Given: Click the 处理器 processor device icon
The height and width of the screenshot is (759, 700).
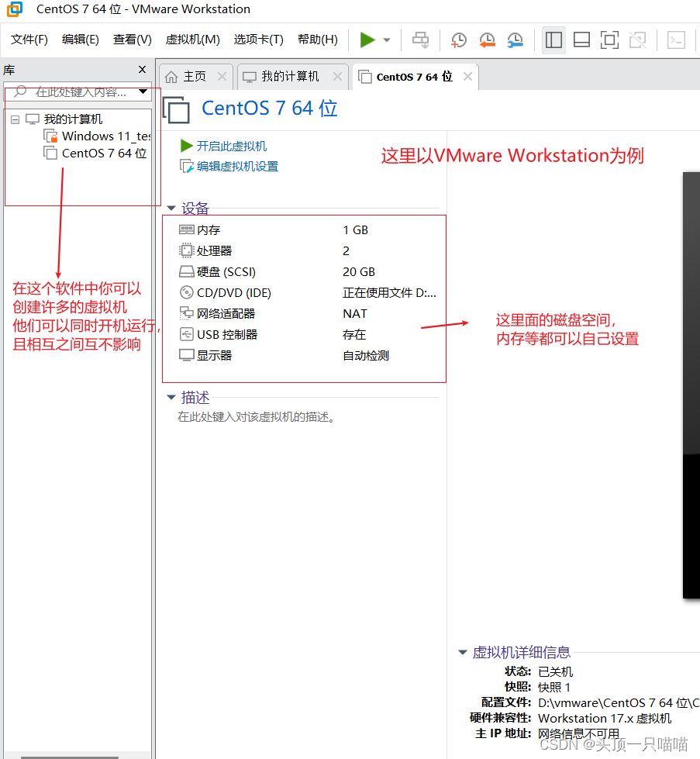Looking at the screenshot, I should tap(186, 250).
